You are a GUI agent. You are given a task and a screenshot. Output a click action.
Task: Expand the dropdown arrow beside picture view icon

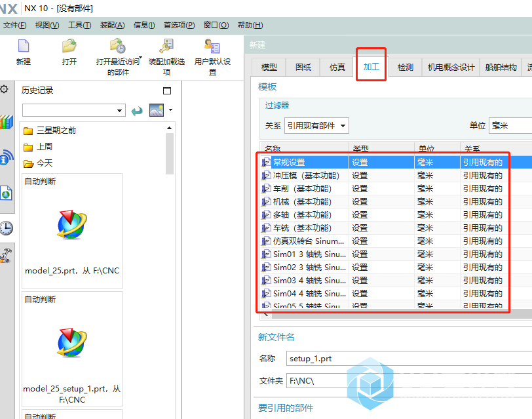[x=170, y=110]
